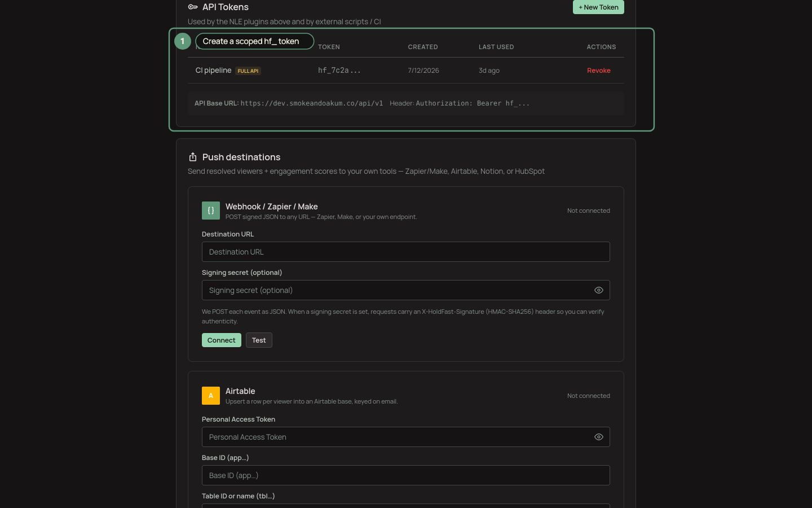The width and height of the screenshot is (812, 508).
Task: Click the Webhook braces icon
Action: [211, 211]
